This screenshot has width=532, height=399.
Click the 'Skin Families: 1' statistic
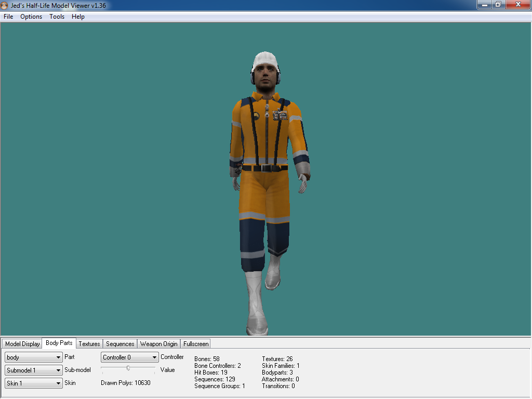[281, 366]
